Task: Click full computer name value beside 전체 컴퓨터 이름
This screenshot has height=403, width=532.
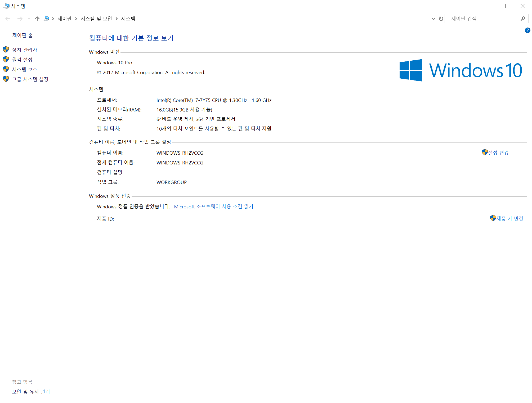Action: (x=180, y=163)
